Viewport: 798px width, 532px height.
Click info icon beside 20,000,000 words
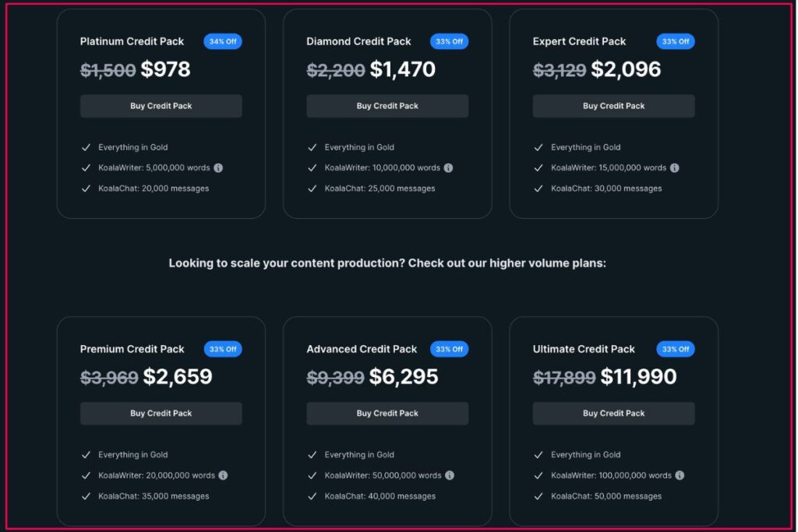point(223,475)
